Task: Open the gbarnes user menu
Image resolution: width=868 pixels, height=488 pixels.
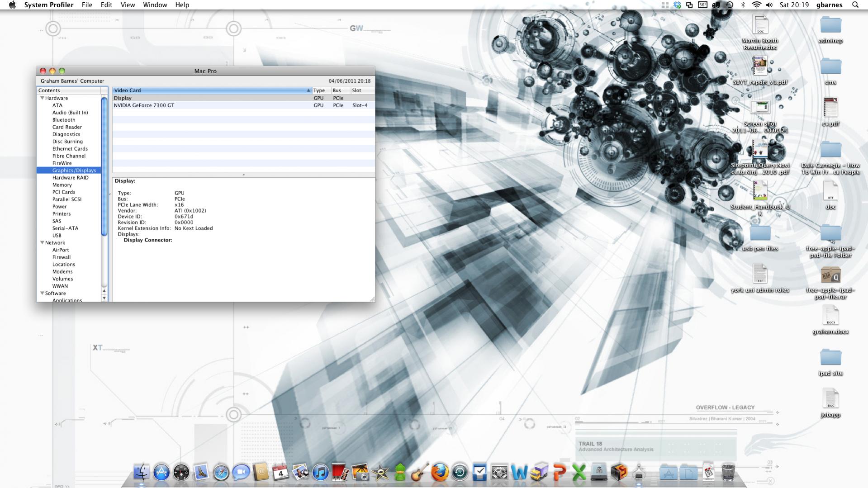Action: [x=829, y=5]
